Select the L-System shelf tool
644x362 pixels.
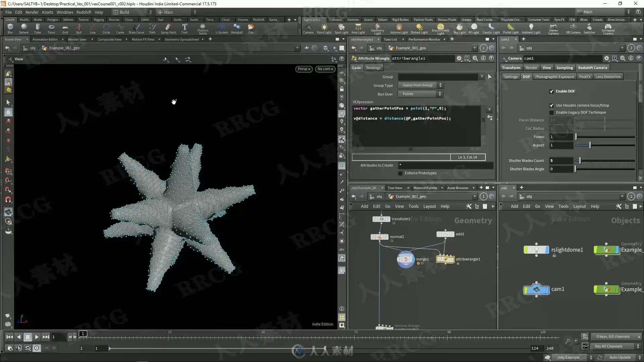[222, 29]
